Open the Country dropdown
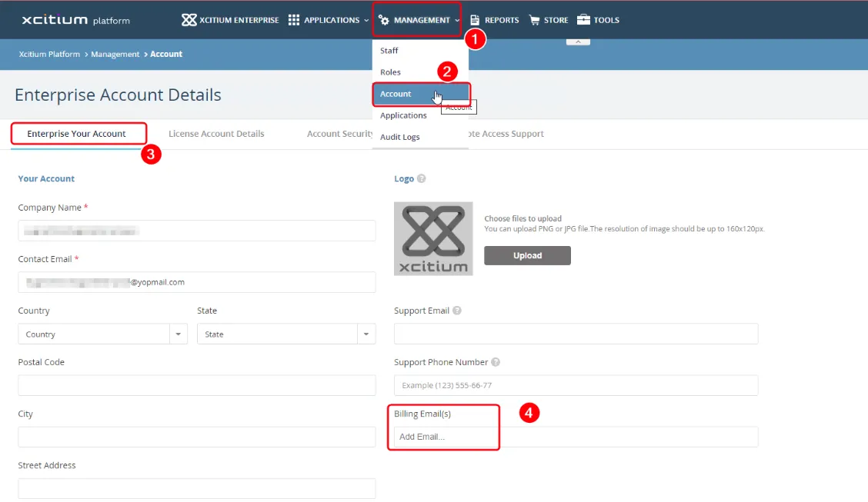The image size is (868, 502). [102, 334]
